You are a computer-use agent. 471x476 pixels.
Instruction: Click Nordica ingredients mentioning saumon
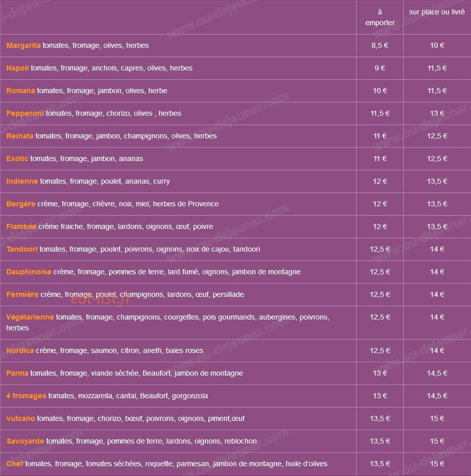(119, 350)
